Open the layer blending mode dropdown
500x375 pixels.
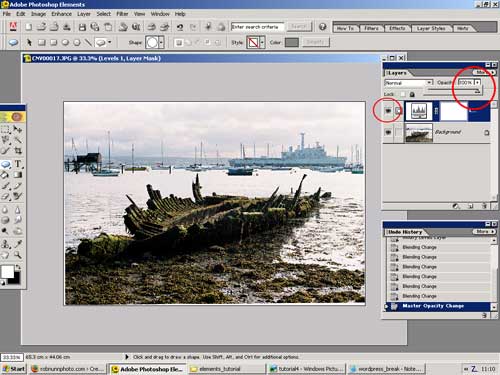coord(430,82)
